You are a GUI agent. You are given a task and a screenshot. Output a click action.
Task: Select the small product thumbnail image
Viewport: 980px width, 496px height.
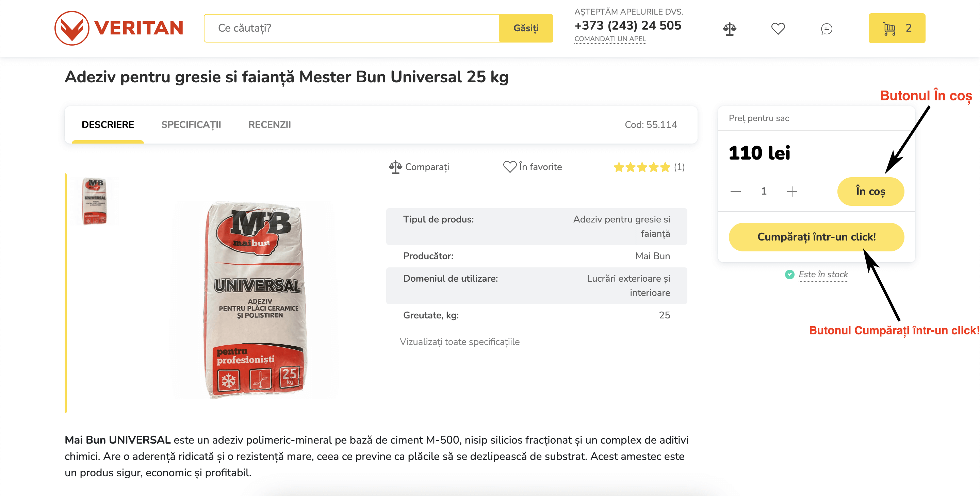(x=95, y=201)
